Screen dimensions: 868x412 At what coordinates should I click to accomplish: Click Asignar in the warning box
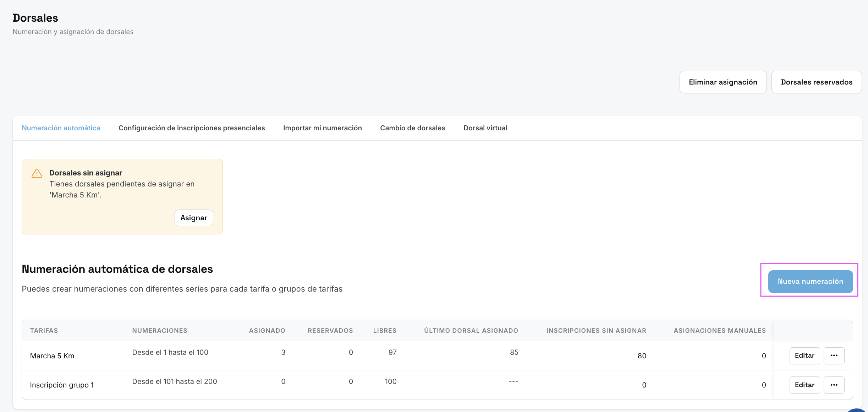[194, 218]
